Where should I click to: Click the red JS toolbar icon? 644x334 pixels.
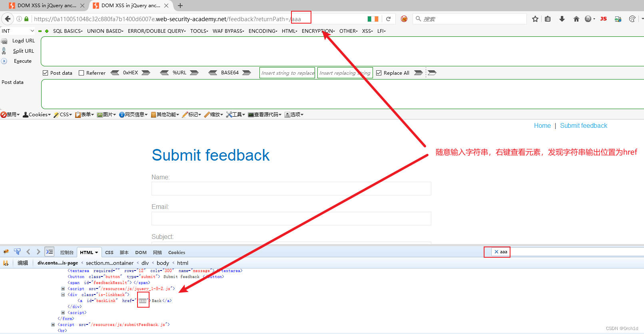[x=604, y=19]
